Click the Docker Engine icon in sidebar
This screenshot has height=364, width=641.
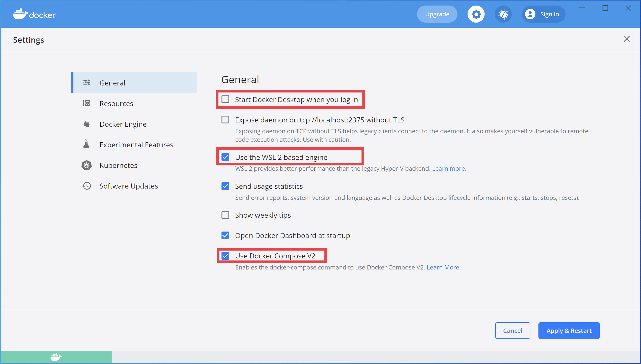click(86, 124)
